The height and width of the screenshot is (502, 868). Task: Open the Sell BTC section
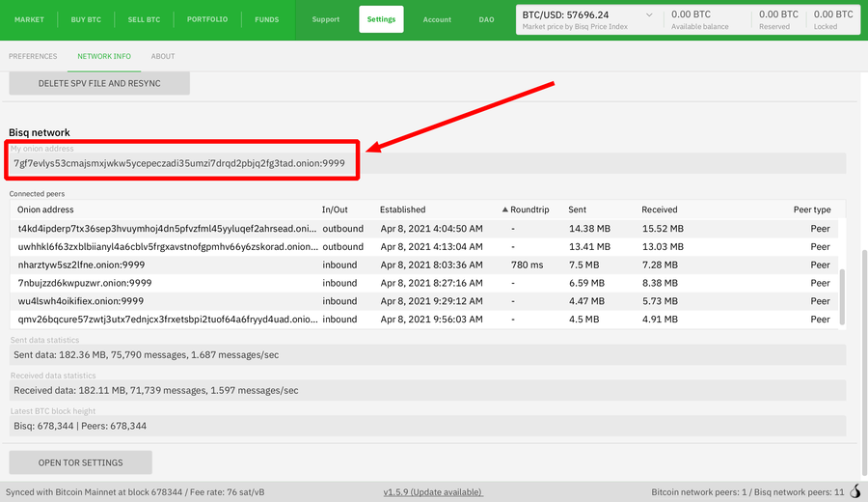coord(145,19)
